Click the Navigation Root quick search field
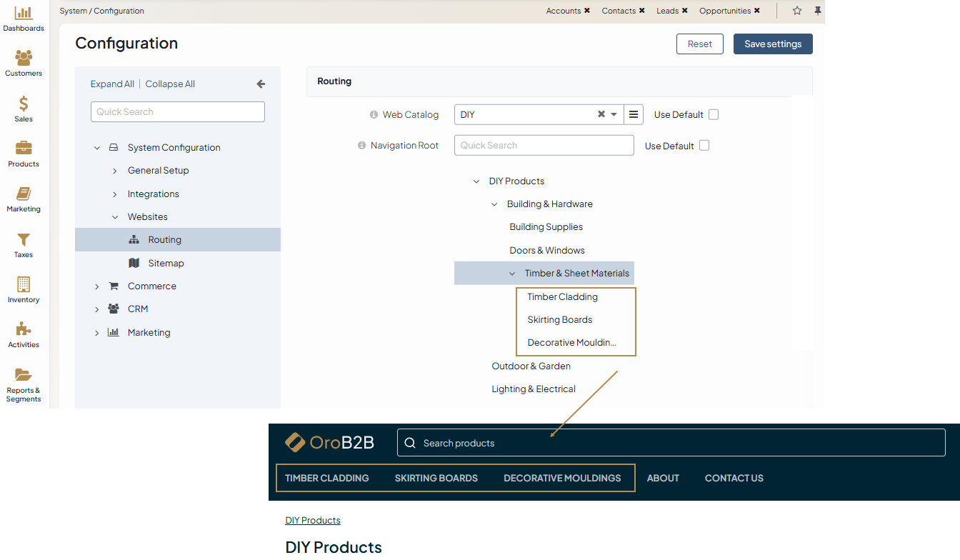960x560 pixels. coord(544,146)
